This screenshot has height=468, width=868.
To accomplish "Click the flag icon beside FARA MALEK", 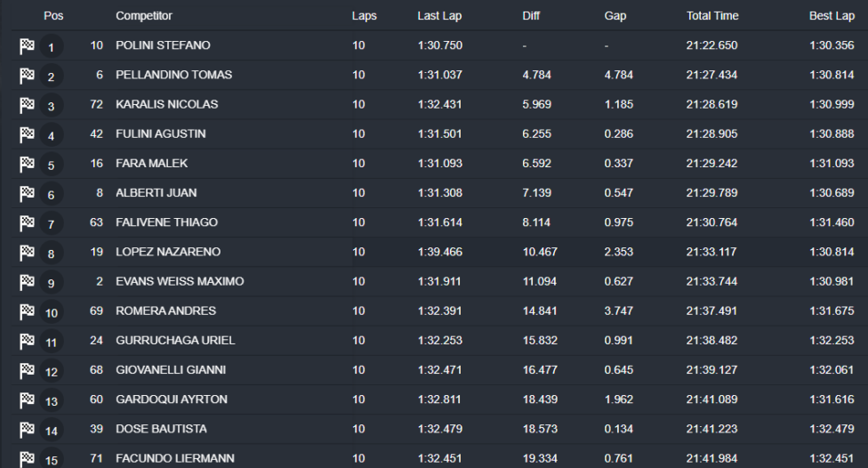I will click(27, 164).
